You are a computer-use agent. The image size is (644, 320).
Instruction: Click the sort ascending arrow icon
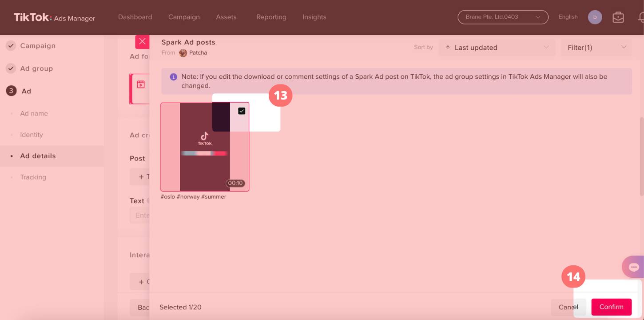point(448,48)
